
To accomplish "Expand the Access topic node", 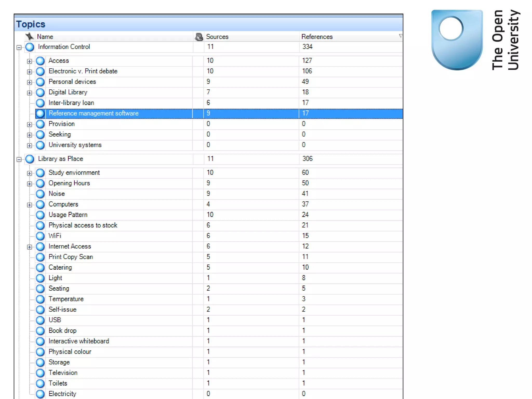I will (30, 61).
